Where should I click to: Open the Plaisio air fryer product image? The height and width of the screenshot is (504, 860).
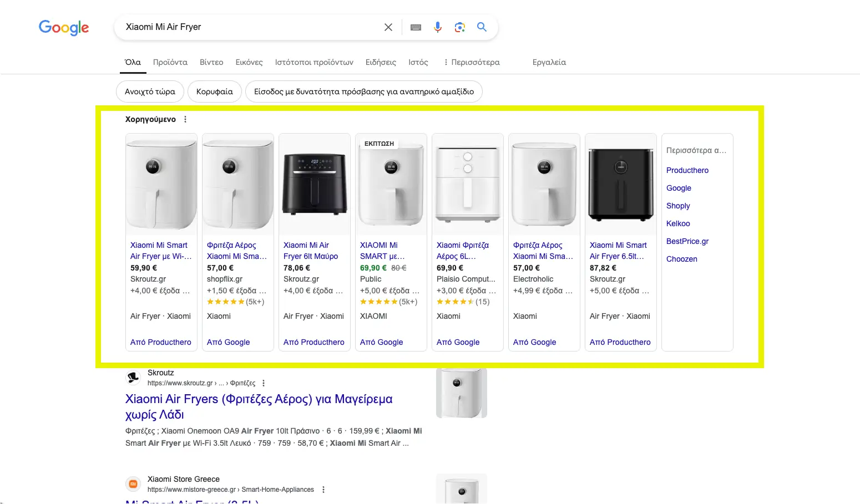[x=468, y=184]
